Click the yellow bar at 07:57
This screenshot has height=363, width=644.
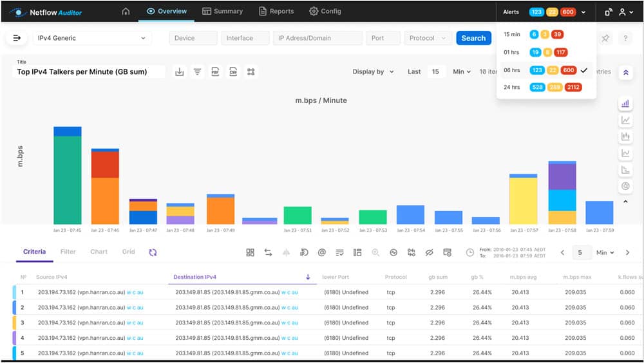523,201
